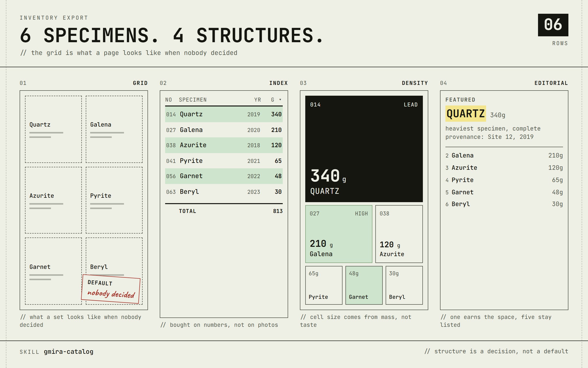
Task: Select the 65g Pyrite density tile
Action: pyautogui.click(x=324, y=285)
